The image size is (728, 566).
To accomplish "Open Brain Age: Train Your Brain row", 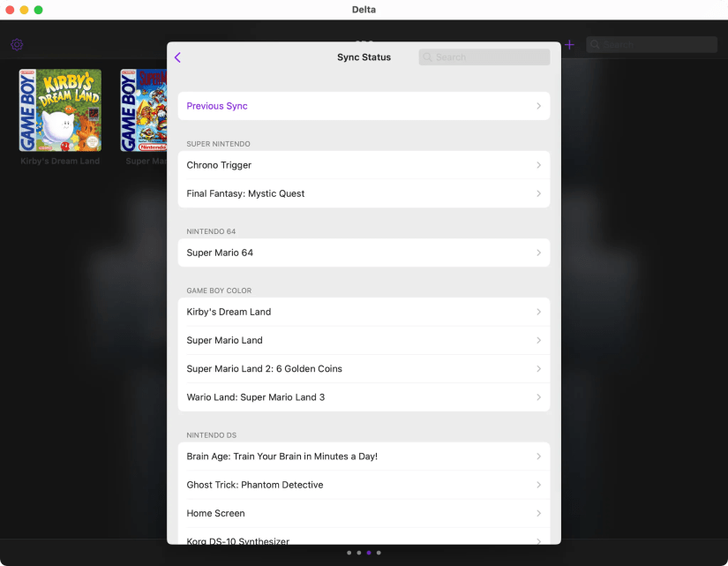I will [x=364, y=457].
